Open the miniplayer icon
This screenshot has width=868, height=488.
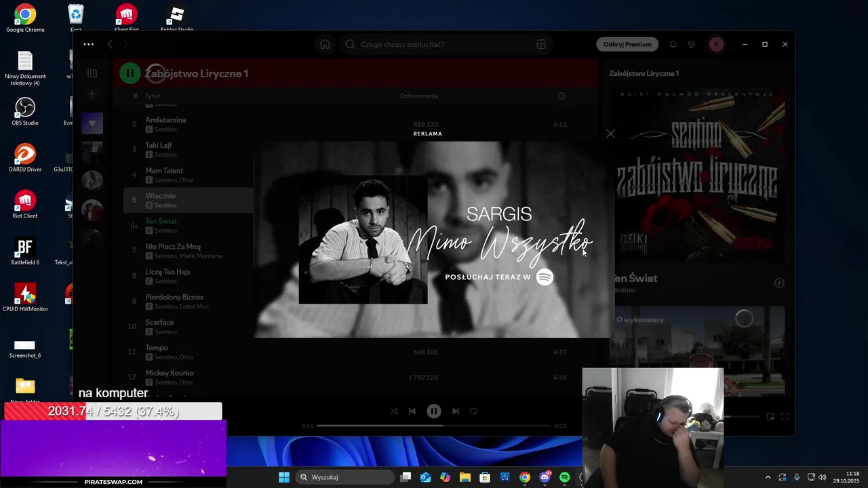click(x=770, y=417)
